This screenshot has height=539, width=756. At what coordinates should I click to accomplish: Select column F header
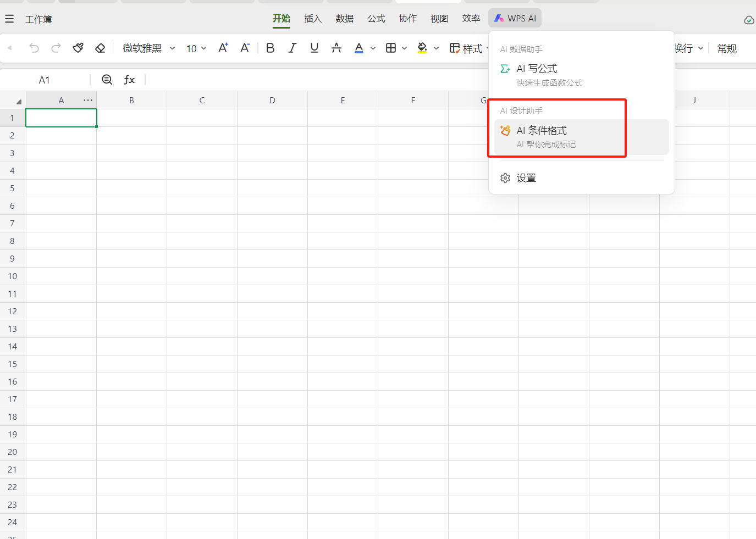(413, 100)
